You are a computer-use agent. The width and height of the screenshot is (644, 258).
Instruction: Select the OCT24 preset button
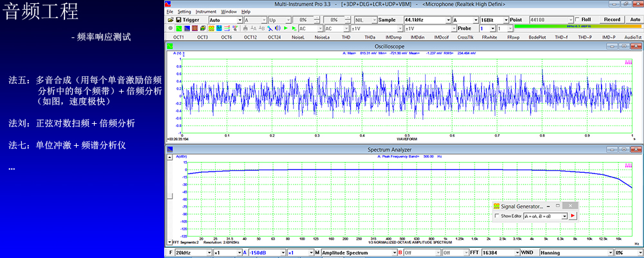click(x=274, y=37)
